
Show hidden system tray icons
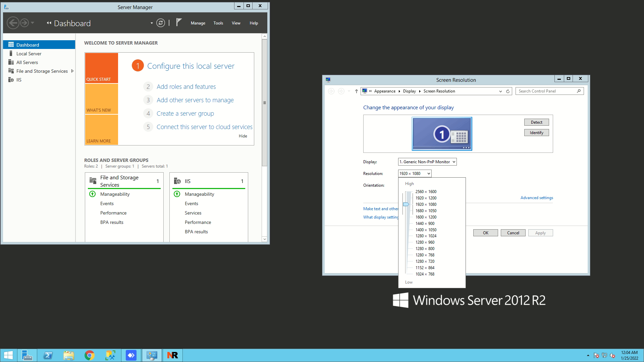(x=588, y=355)
